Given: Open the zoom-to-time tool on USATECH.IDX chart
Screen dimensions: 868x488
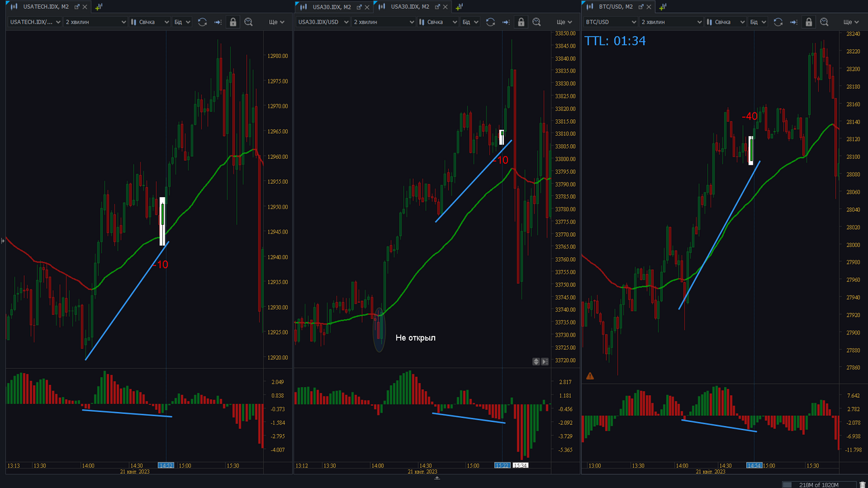Looking at the screenshot, I should click(x=248, y=22).
